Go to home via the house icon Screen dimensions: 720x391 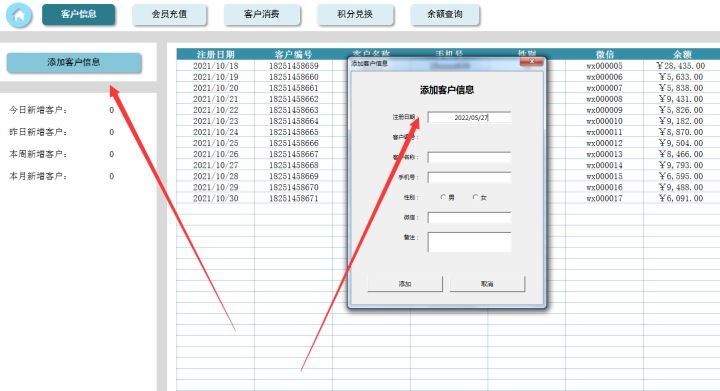(x=19, y=15)
